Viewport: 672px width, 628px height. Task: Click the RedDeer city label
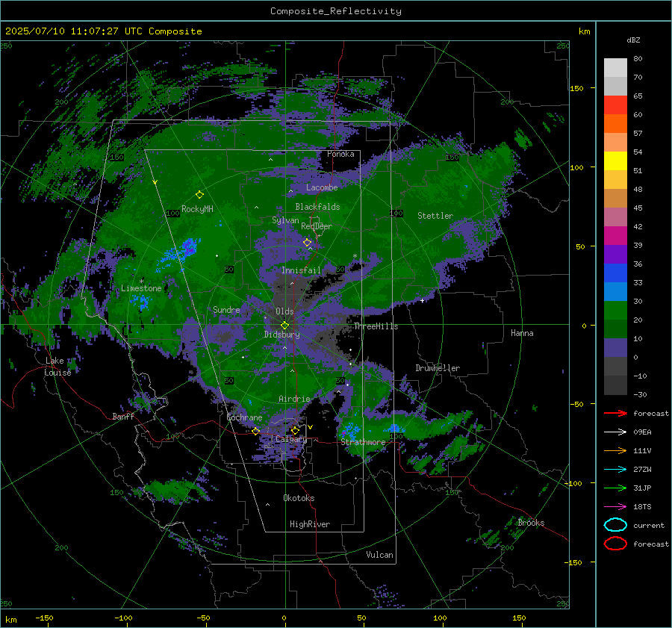click(317, 226)
